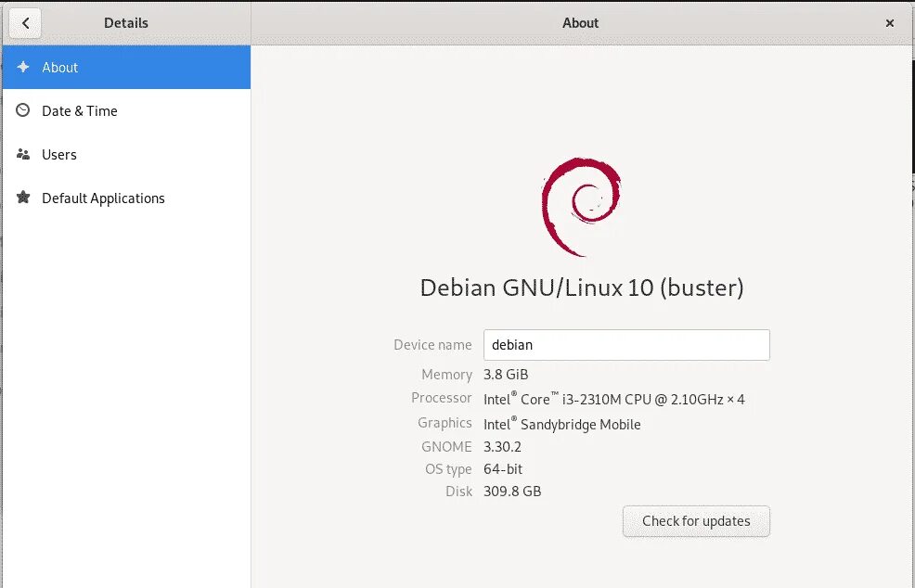Click the OS type value 64-bit
The image size is (915, 588).
coord(502,469)
